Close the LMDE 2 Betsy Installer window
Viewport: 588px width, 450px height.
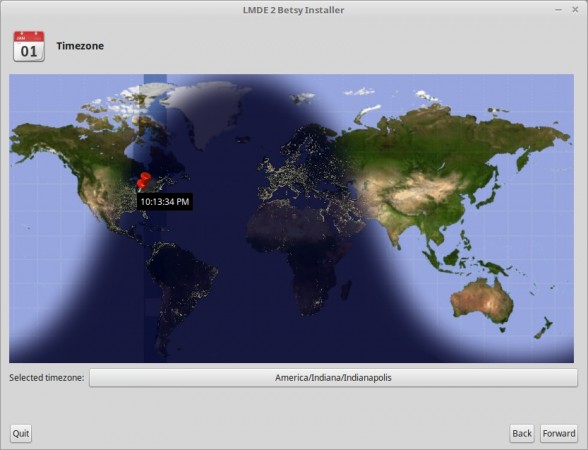click(x=575, y=10)
